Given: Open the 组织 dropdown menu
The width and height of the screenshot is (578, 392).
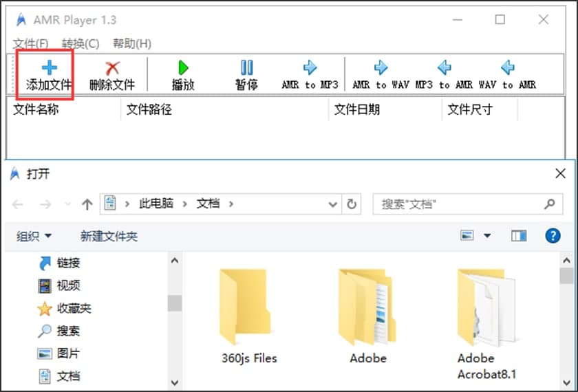Looking at the screenshot, I should [x=34, y=236].
